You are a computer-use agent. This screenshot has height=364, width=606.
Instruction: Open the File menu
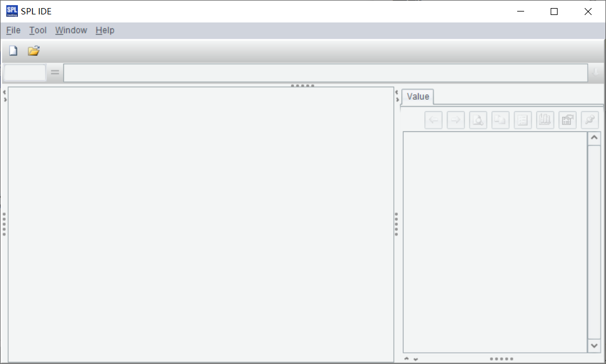[x=13, y=30]
